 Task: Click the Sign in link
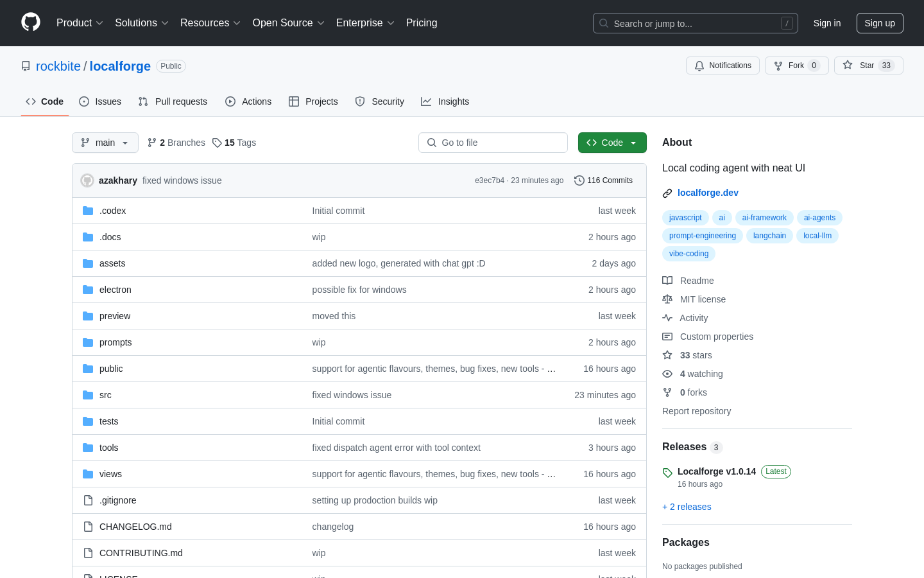point(826,23)
